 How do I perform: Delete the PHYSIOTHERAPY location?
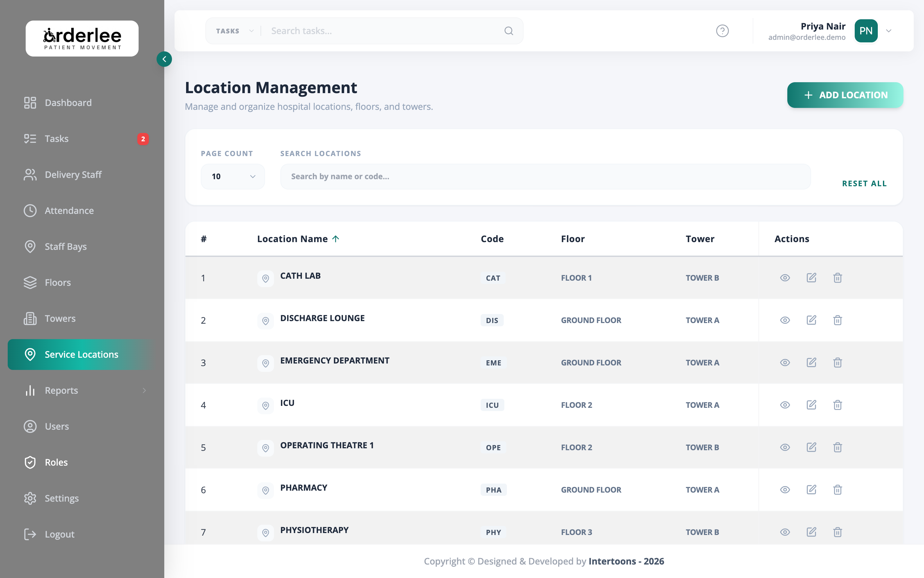coord(838,532)
